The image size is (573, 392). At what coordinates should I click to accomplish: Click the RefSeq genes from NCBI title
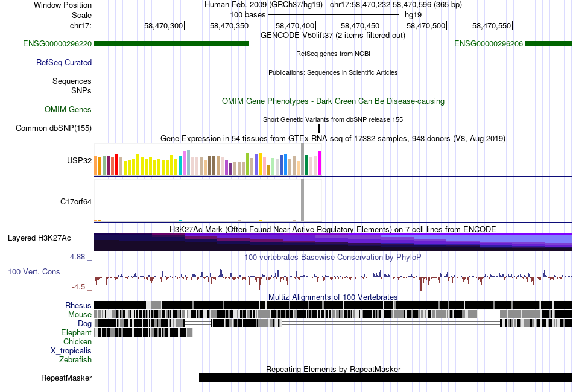(x=333, y=54)
